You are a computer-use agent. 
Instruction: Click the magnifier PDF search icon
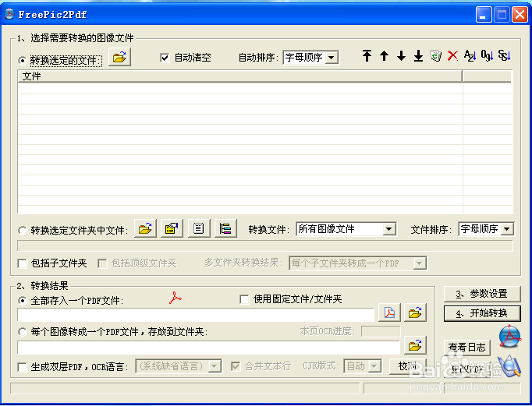(x=509, y=366)
